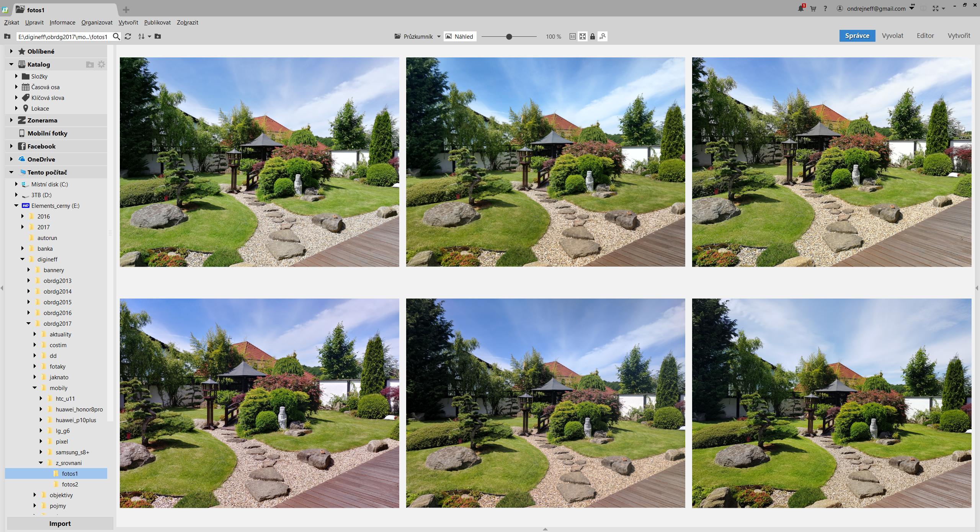Image resolution: width=980 pixels, height=532 pixels.
Task: Click the 100 % zoom value
Action: coord(553,37)
